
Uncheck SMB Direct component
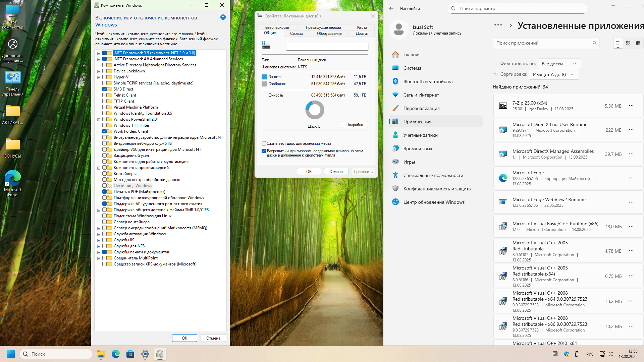tap(104, 89)
